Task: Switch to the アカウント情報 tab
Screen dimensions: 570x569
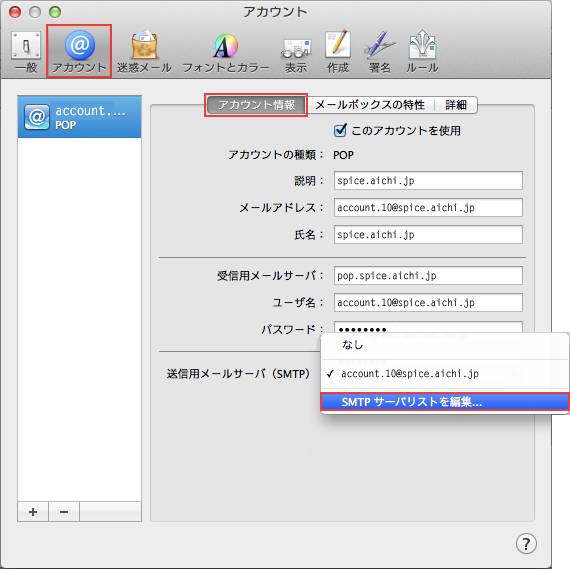Action: 256,105
